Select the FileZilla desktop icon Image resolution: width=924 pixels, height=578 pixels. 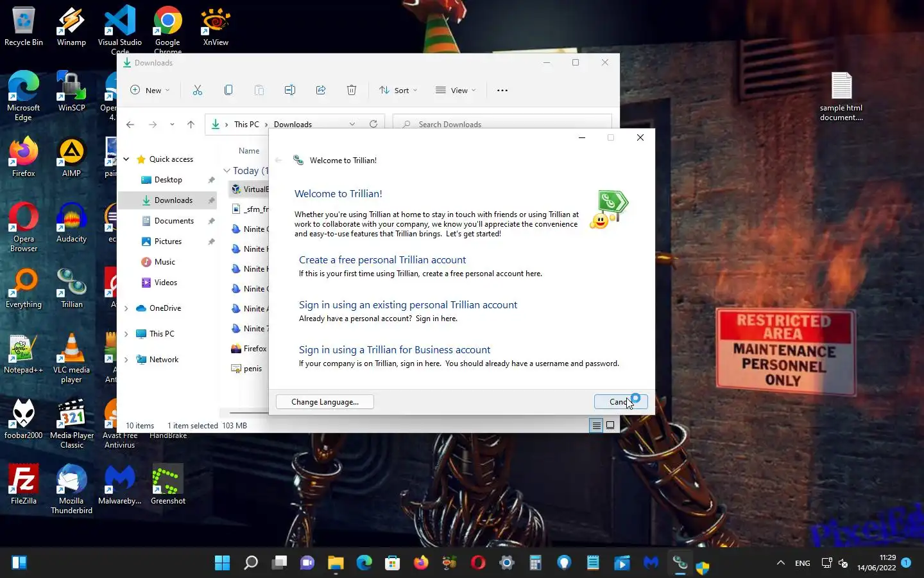pyautogui.click(x=24, y=485)
